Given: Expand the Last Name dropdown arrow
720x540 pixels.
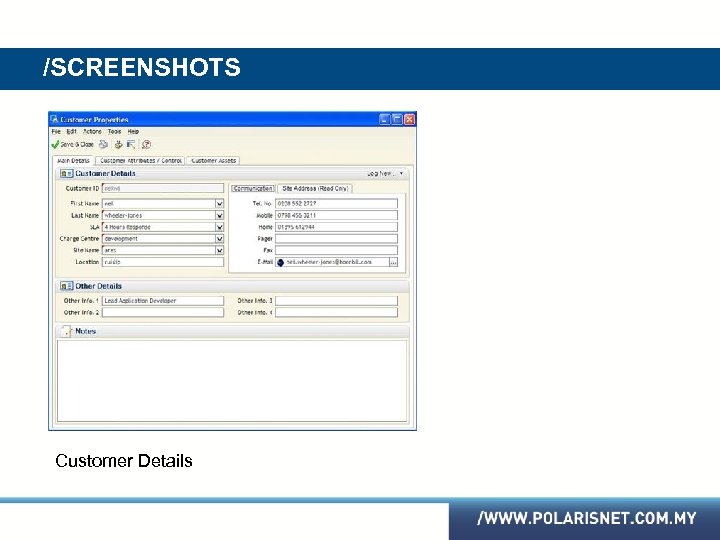Looking at the screenshot, I should [x=219, y=215].
